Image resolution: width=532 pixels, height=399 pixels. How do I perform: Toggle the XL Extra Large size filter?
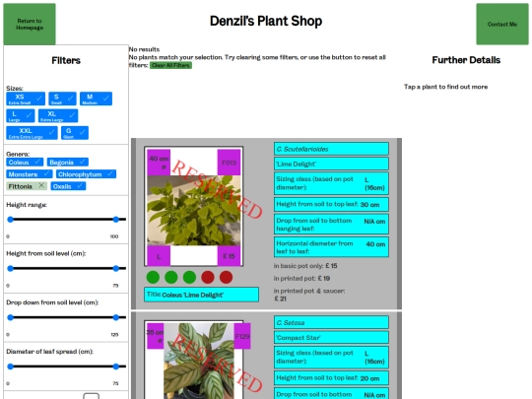(58, 115)
